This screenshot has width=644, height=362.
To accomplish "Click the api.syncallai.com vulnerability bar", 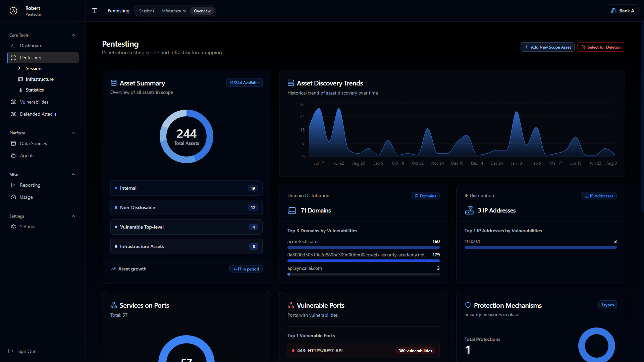I will click(364, 274).
